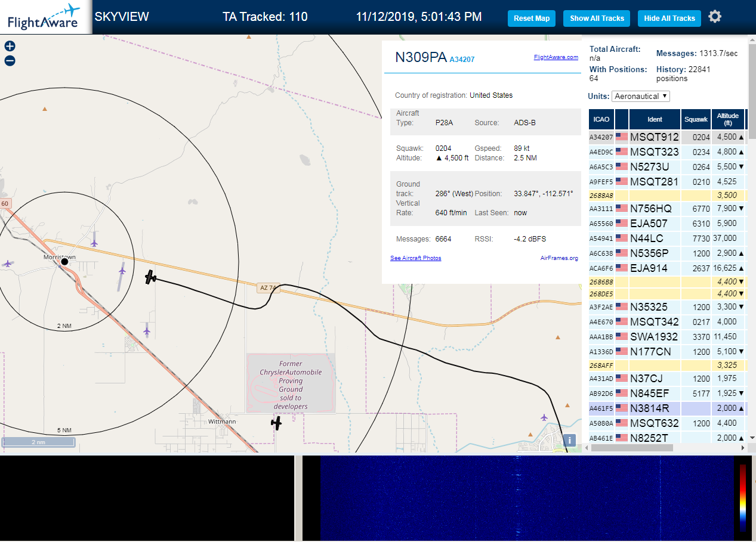
Task: Click the US flag in the SWA1932 row
Action: [x=622, y=337]
